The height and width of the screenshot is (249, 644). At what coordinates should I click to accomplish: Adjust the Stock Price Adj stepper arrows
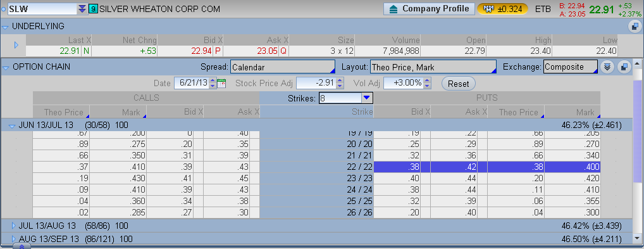click(x=340, y=83)
